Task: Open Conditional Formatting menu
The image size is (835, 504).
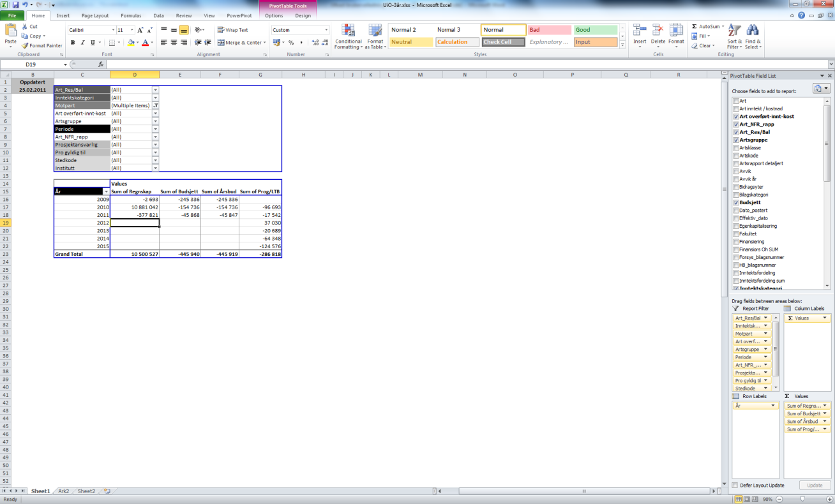Action: click(349, 37)
